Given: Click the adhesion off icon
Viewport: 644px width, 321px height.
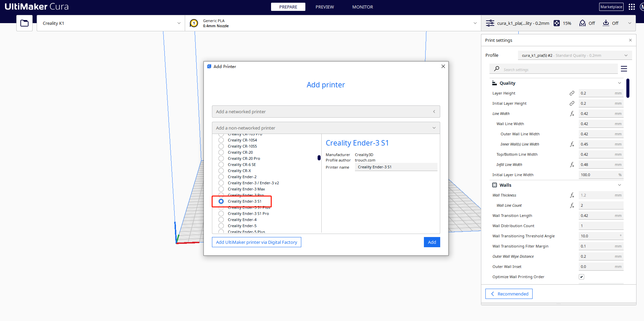Looking at the screenshot, I should coord(606,23).
